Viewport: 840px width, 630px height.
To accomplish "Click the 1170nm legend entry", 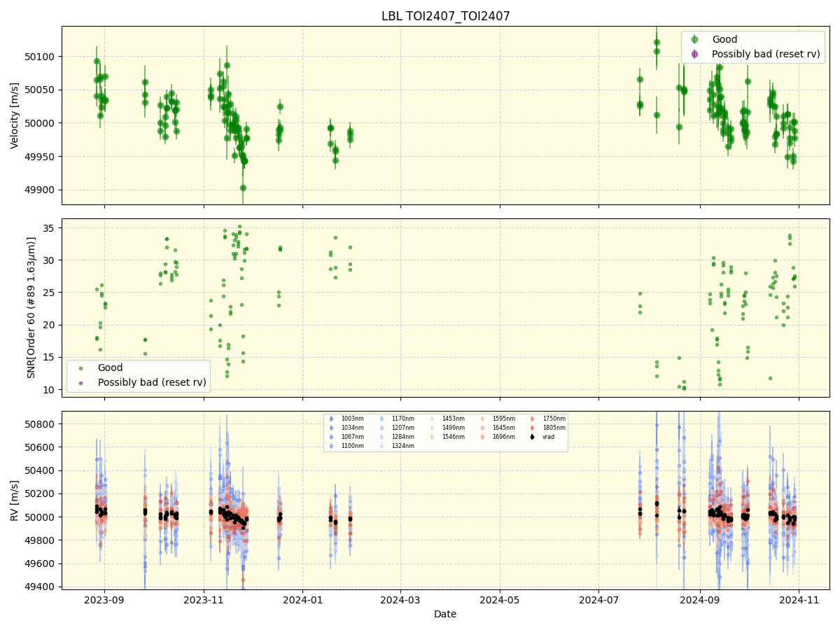I will [397, 419].
